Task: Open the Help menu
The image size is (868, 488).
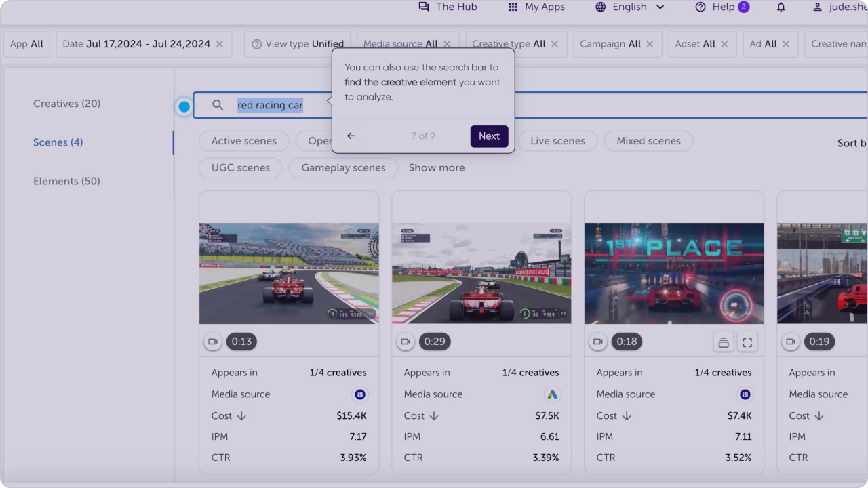Action: tap(722, 7)
